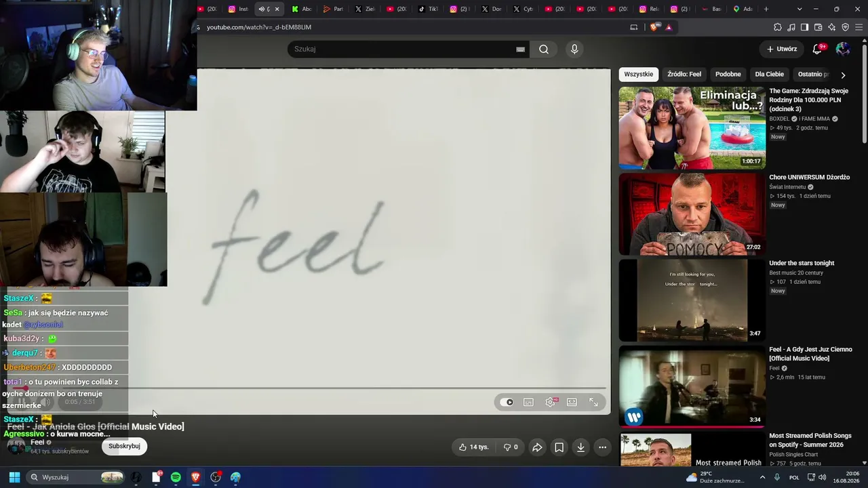Open Brave Wallet icon

(x=818, y=27)
